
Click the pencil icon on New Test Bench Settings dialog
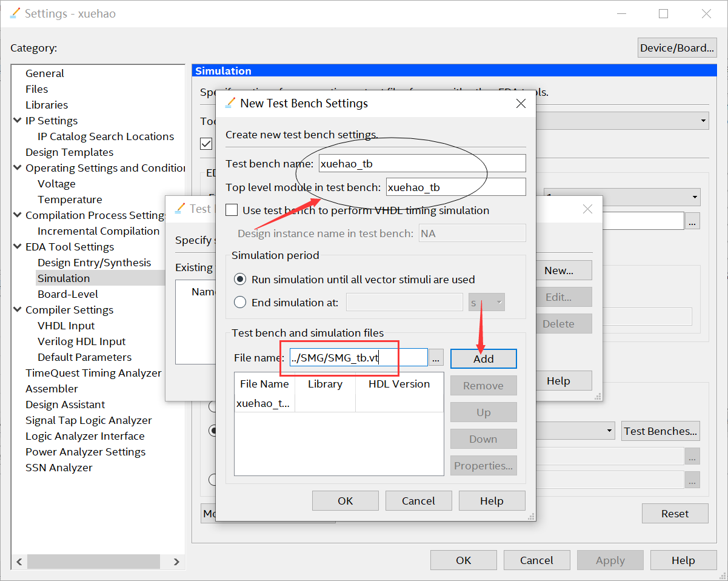(x=230, y=102)
